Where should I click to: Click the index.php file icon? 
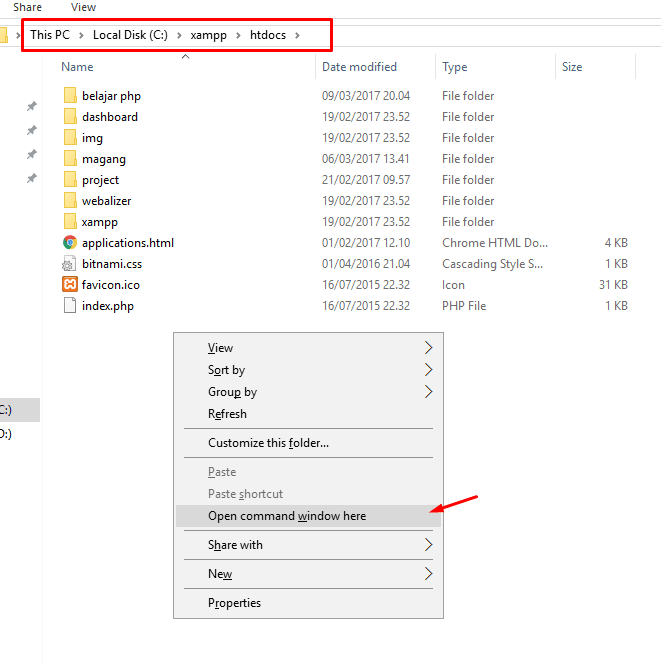pos(70,306)
